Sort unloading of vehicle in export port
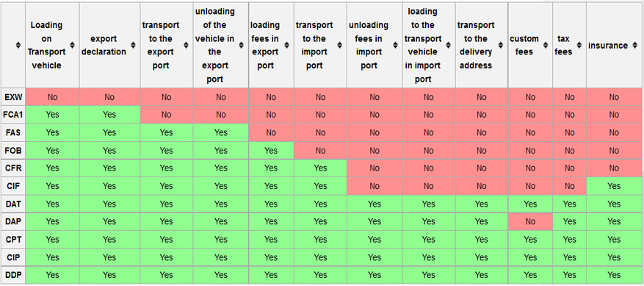Image resolution: width=644 pixels, height=286 pixels. (241, 46)
